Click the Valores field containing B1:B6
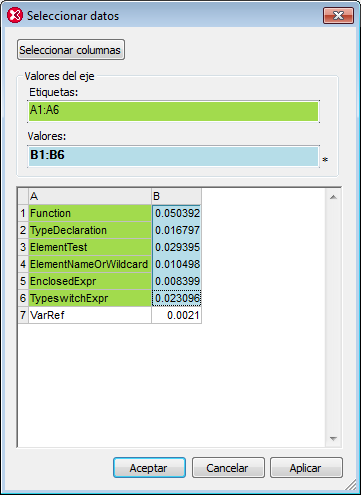The image size is (361, 495). coord(173,156)
